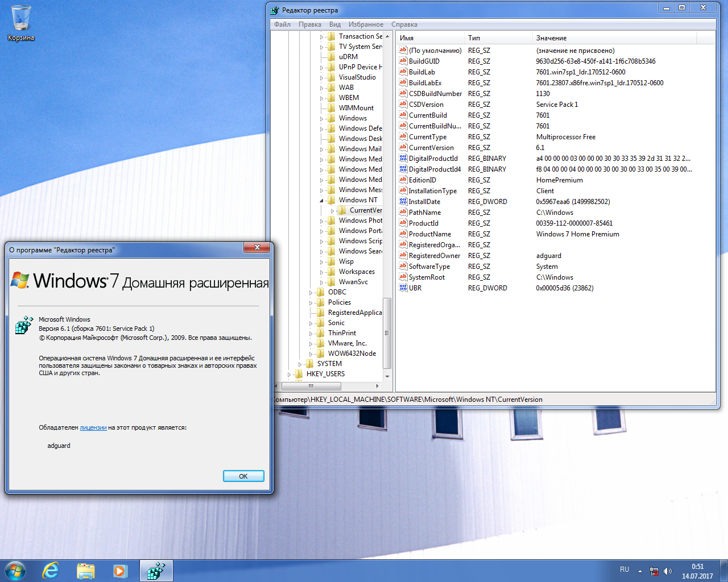Open Internet Explorer from the taskbar
The height and width of the screenshot is (582, 728).
(51, 571)
